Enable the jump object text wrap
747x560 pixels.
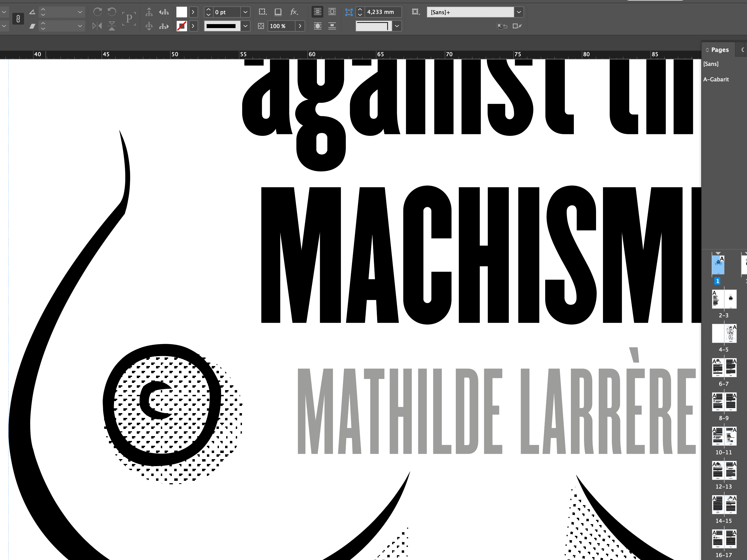tap(332, 26)
